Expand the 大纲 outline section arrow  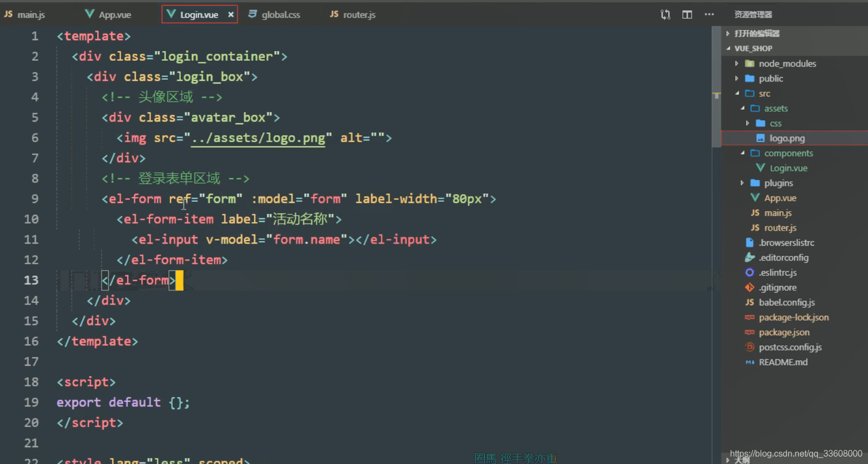point(728,460)
